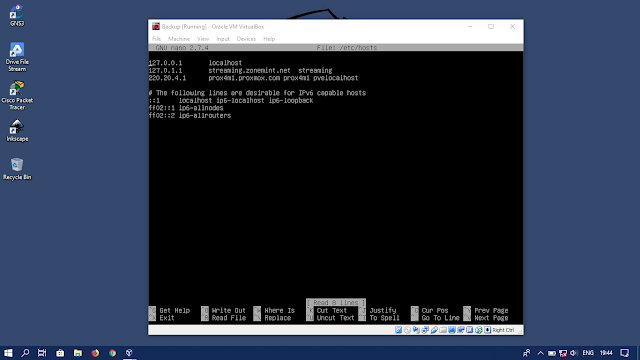640x360 pixels.
Task: Click the 19:44 taskbar clock
Action: 606,353
